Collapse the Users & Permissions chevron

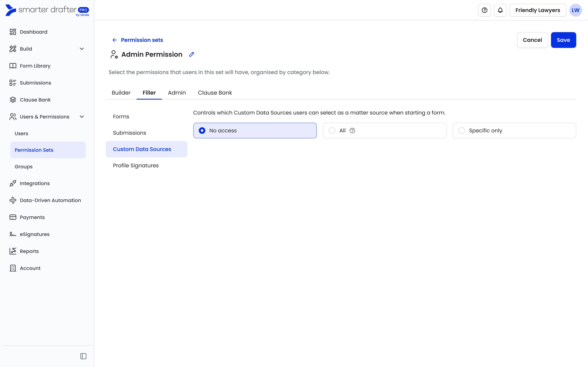point(82,117)
